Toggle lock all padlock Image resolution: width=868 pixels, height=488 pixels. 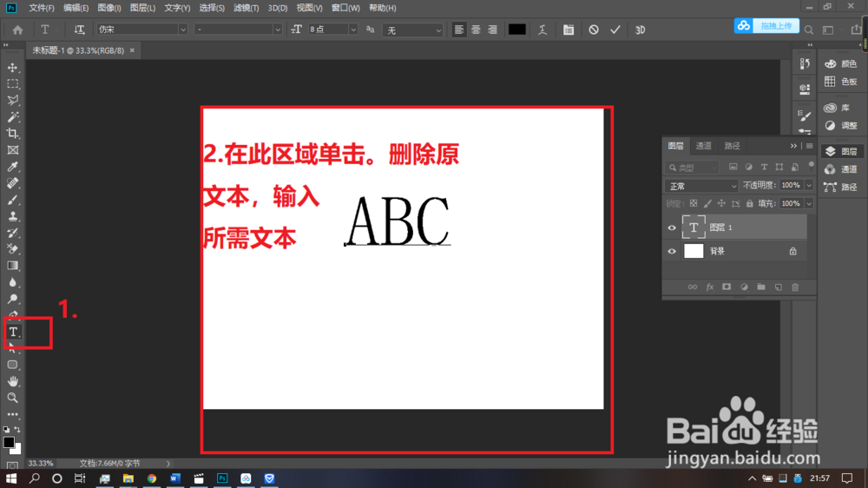tap(750, 204)
